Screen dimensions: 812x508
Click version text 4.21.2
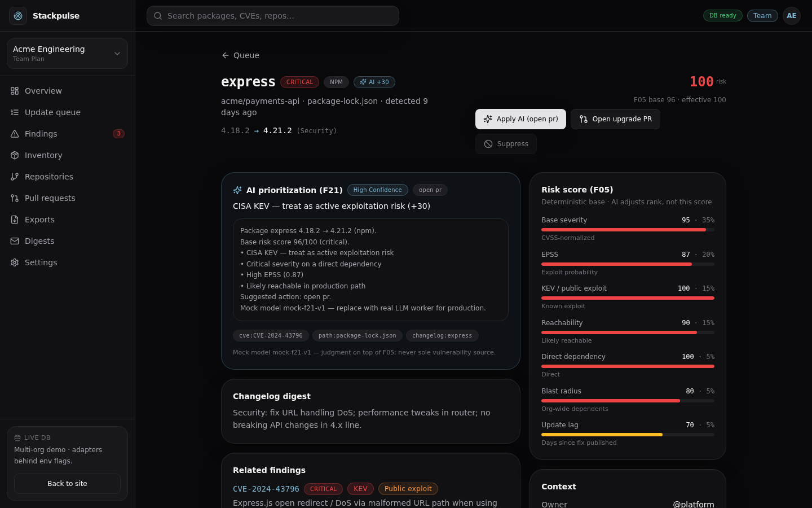tap(277, 130)
